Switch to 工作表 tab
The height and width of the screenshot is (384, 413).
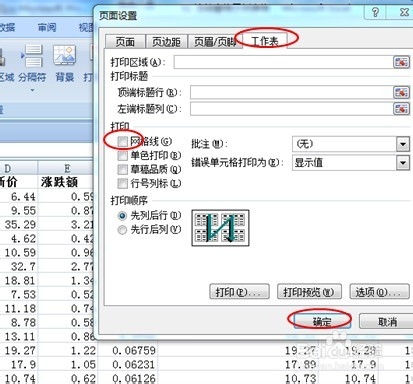[x=265, y=41]
